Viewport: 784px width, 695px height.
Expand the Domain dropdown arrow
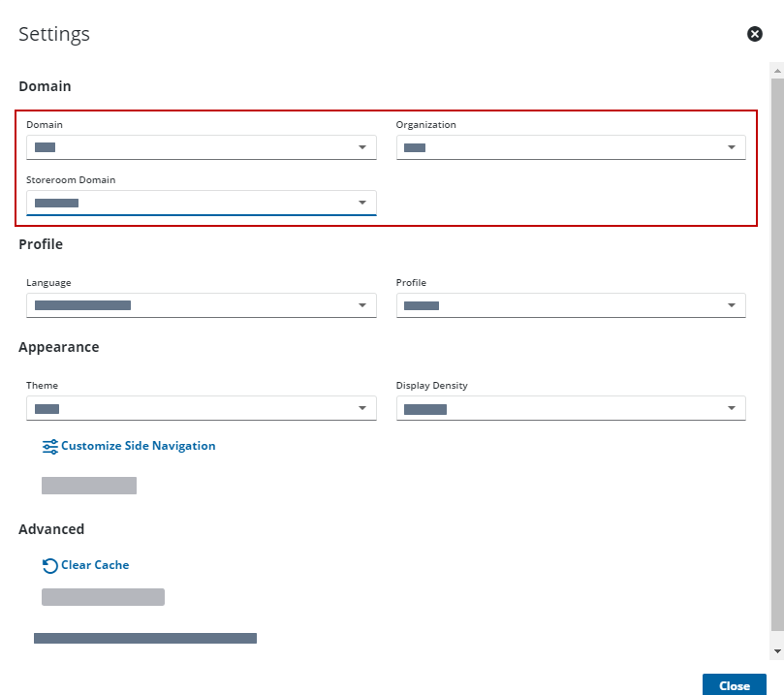tap(361, 147)
